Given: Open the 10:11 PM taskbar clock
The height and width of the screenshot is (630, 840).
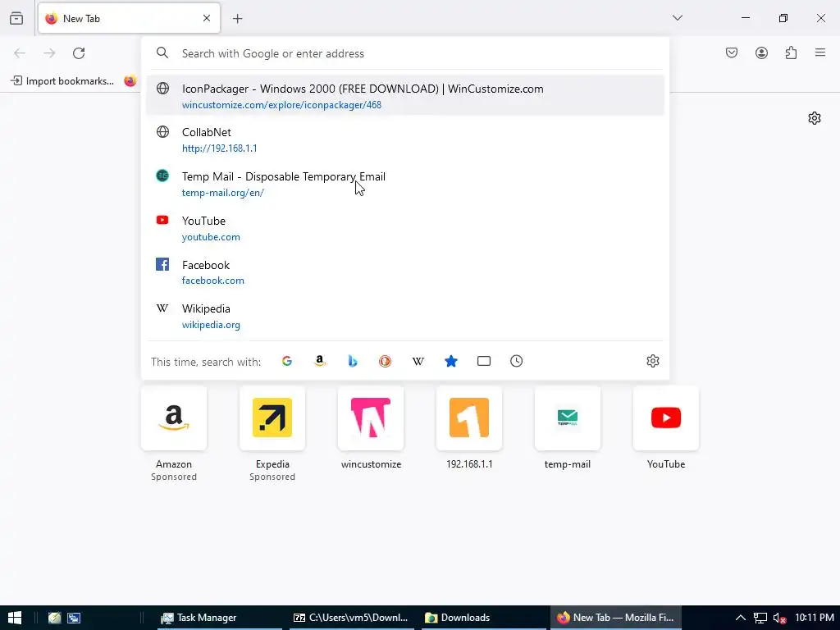Looking at the screenshot, I should click(x=815, y=618).
